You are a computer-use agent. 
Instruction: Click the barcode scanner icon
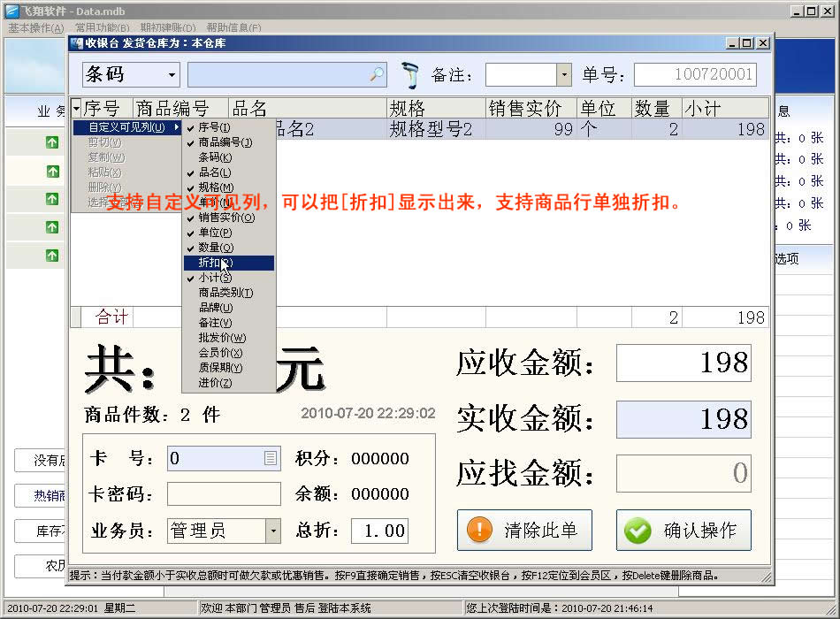coord(409,74)
